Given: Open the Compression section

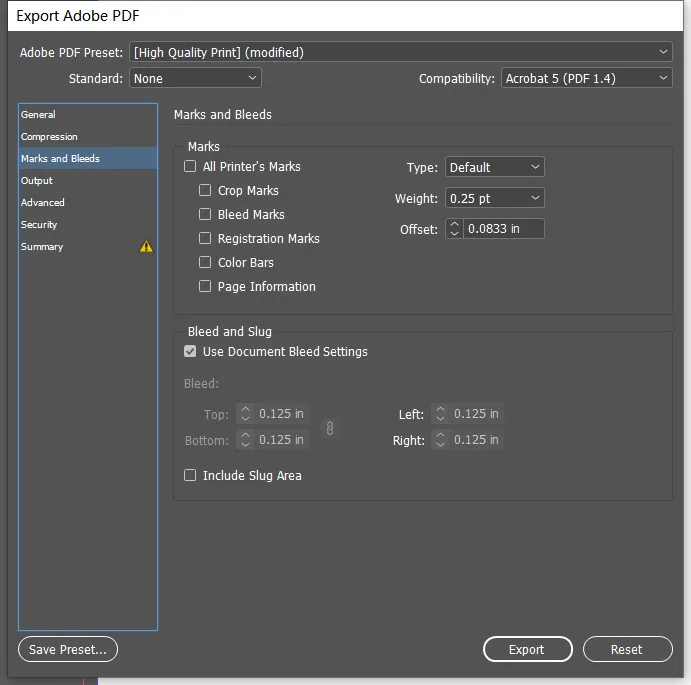Looking at the screenshot, I should tap(88, 137).
